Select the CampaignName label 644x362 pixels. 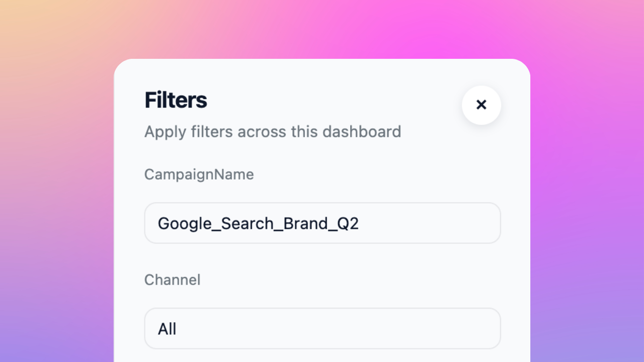click(199, 174)
